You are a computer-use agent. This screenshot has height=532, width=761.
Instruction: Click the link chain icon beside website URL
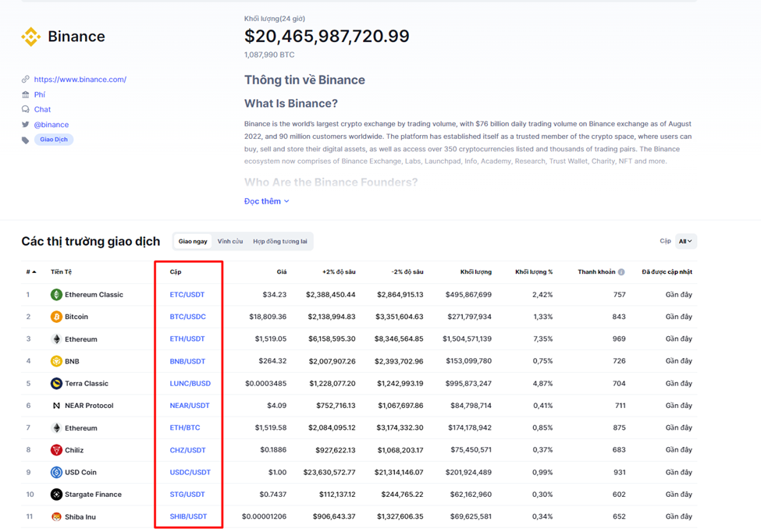point(25,79)
